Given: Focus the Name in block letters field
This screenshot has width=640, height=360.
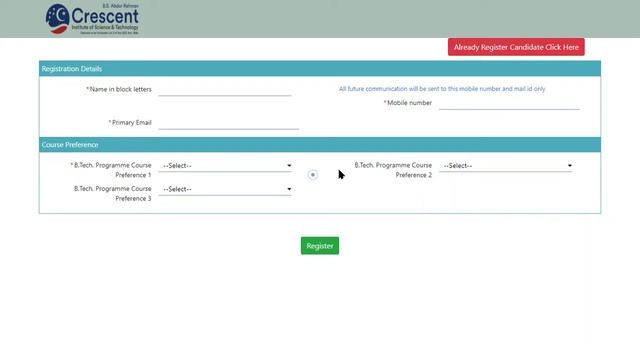Looking at the screenshot, I should 225,89.
